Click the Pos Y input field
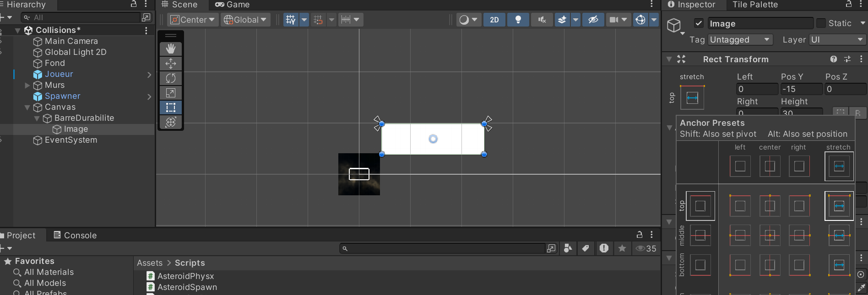The width and height of the screenshot is (868, 295). [x=801, y=89]
